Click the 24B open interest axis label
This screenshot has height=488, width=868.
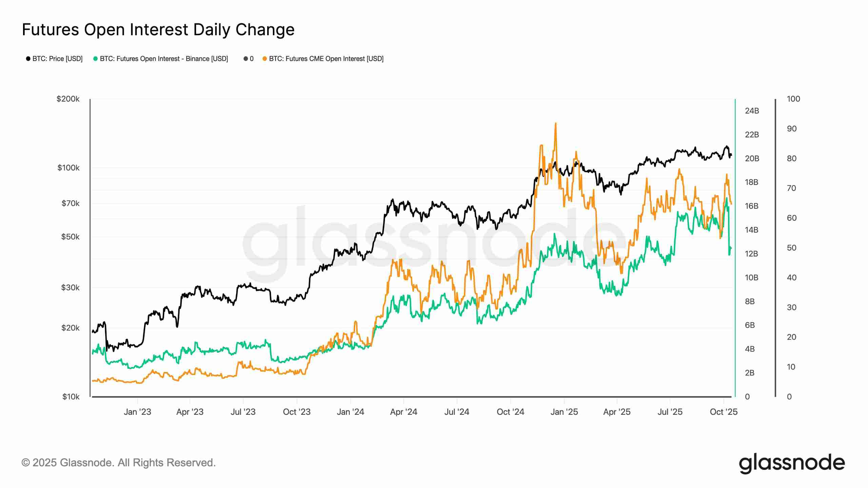coord(752,111)
